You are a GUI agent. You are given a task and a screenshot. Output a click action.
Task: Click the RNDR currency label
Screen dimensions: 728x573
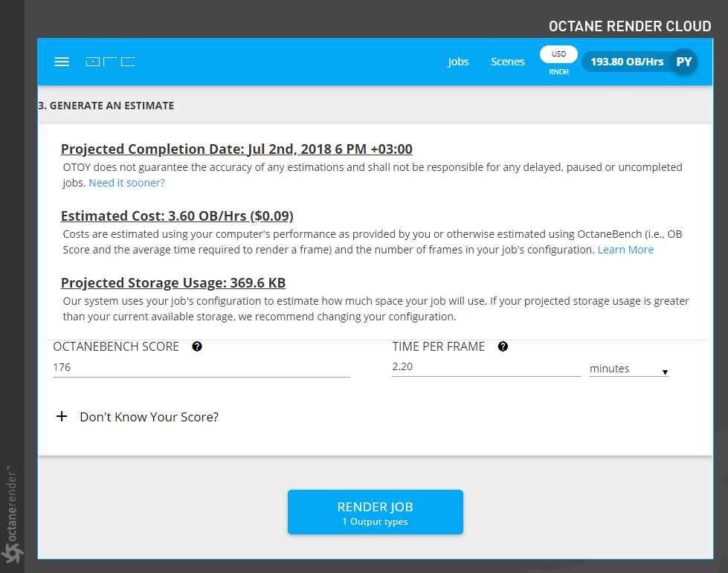558,72
